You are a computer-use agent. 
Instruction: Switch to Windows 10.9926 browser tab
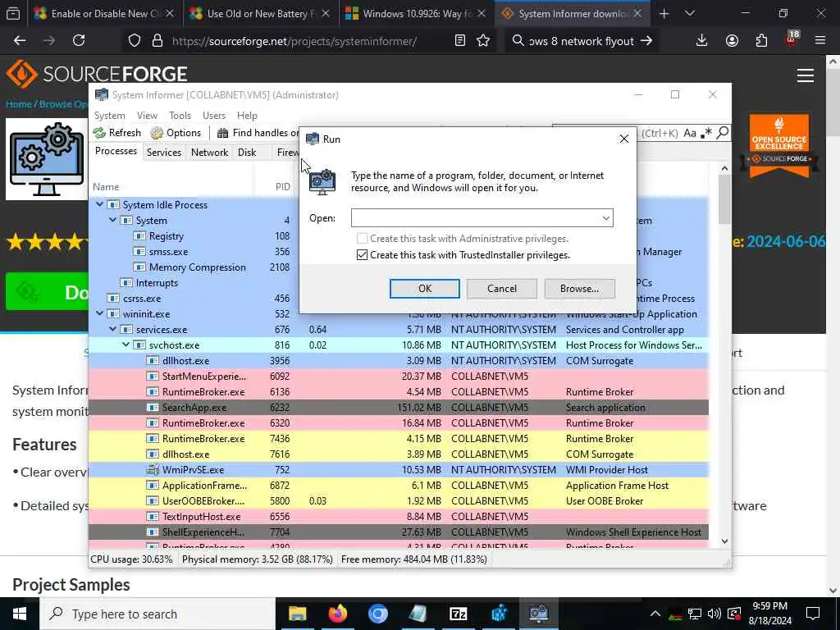[x=415, y=13]
